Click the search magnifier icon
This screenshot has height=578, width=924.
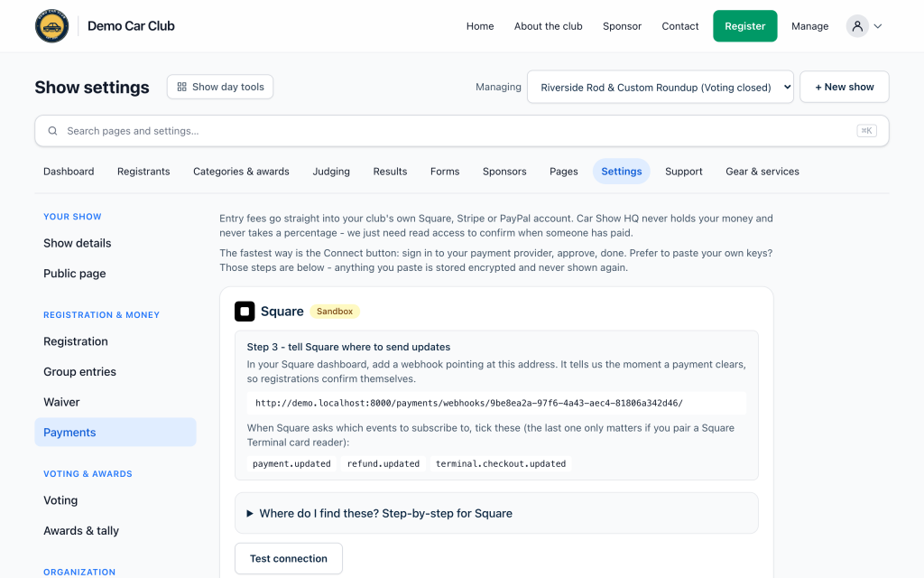pyautogui.click(x=52, y=131)
